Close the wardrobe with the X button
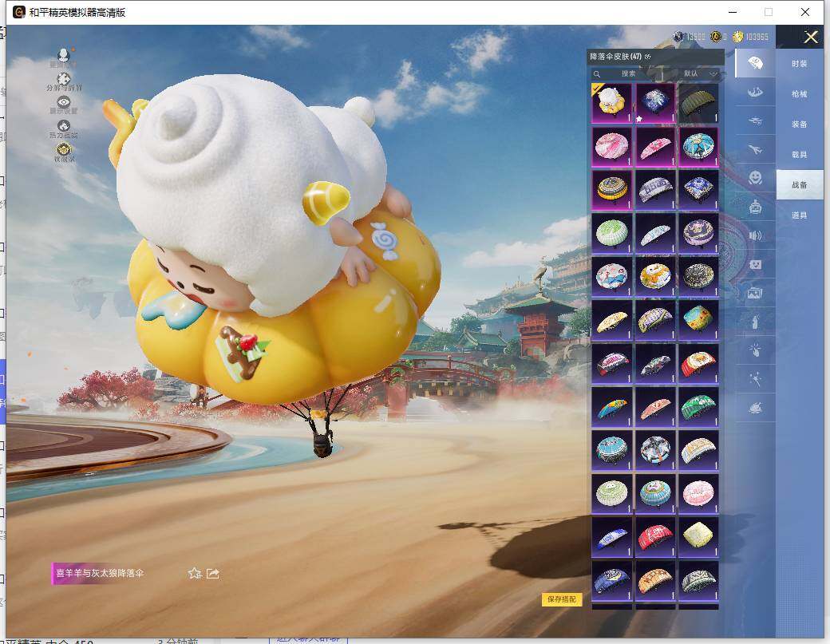830x644 pixels. (x=811, y=37)
